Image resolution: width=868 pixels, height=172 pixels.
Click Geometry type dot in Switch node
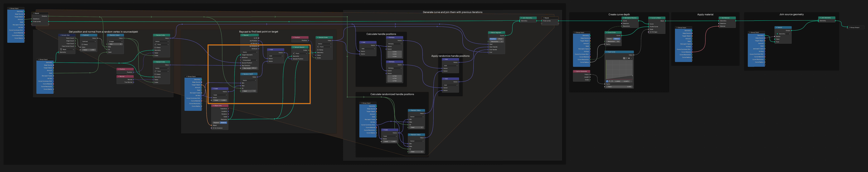(777, 34)
